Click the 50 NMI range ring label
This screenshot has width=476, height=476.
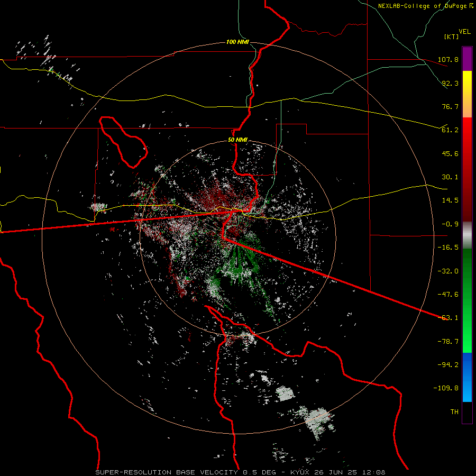pos(237,140)
